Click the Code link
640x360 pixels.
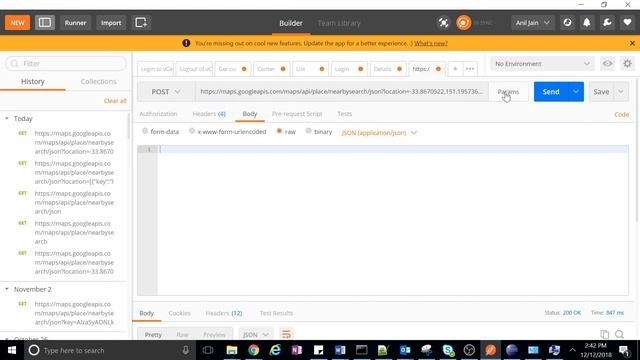(x=621, y=115)
